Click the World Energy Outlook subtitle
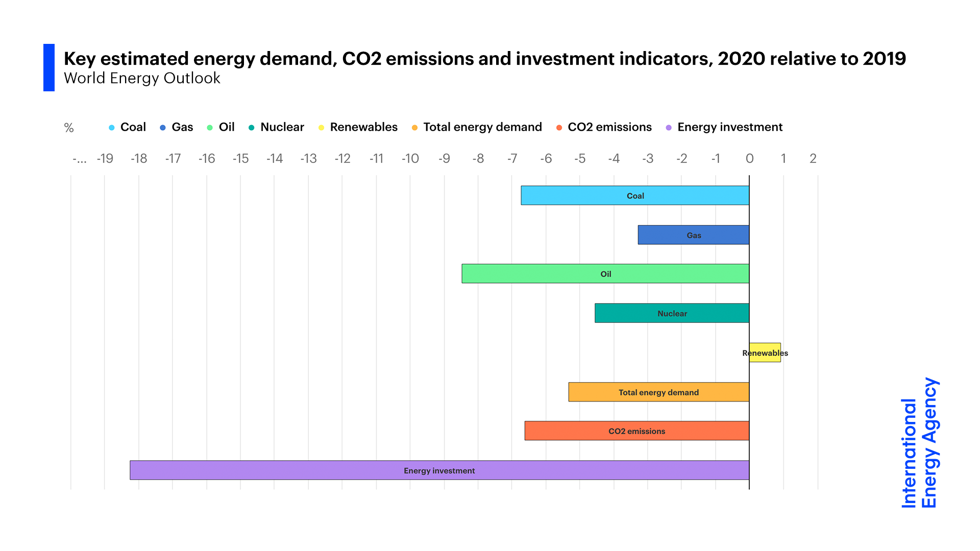 (x=142, y=78)
